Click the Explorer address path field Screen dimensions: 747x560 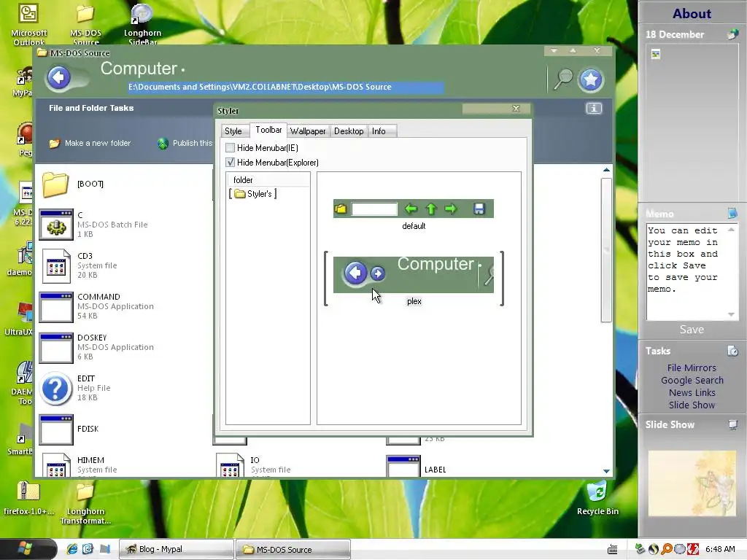tap(286, 87)
